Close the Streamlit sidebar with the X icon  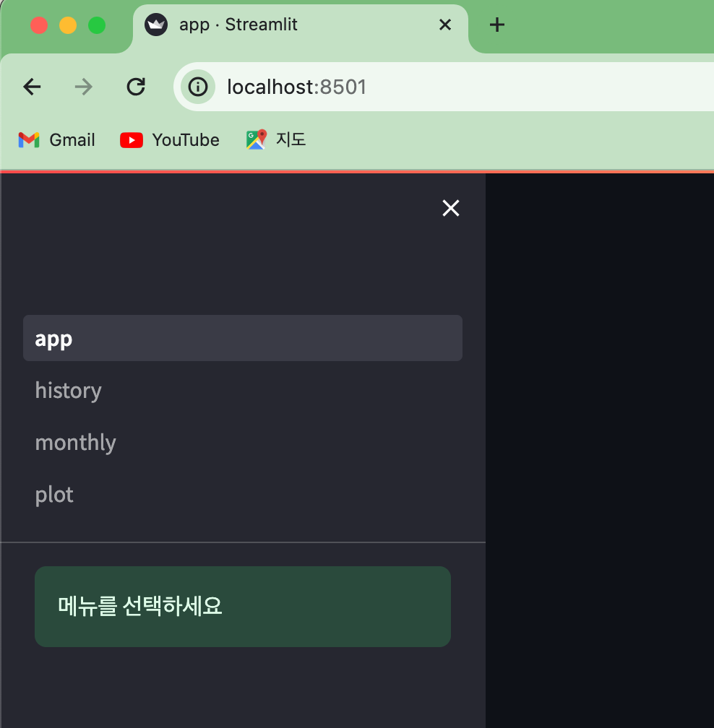tap(451, 208)
